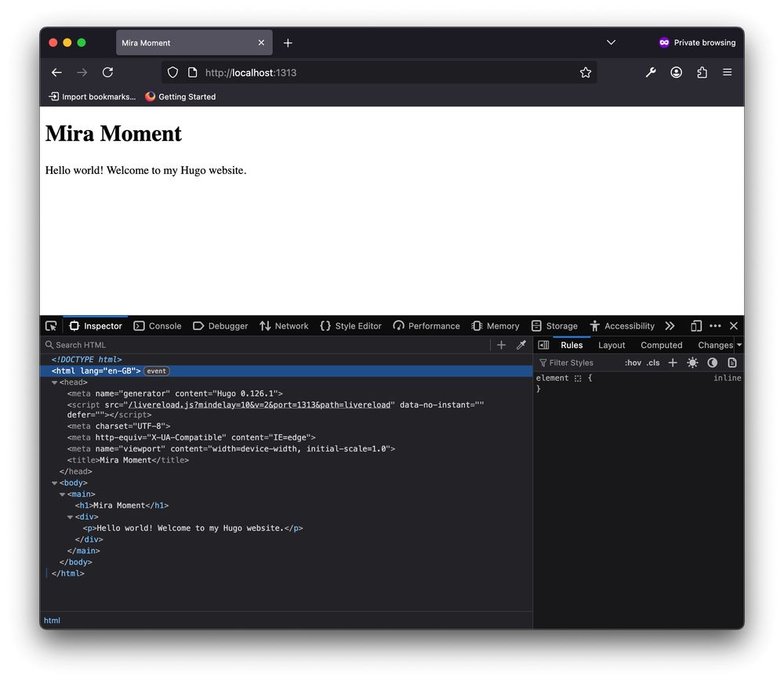Select the h1 Mira Moment node
Viewport: 784px width, 682px height.
pyautogui.click(x=122, y=506)
